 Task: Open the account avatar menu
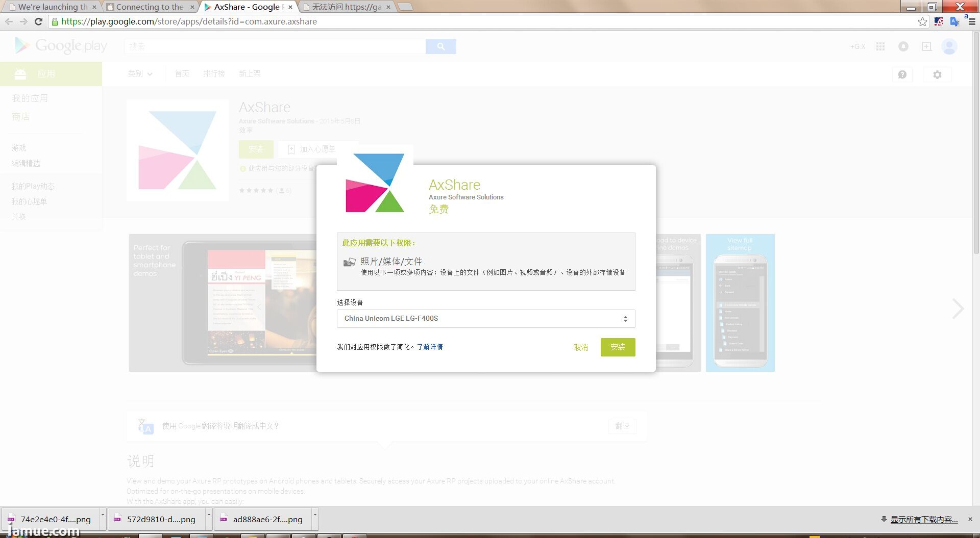tap(949, 46)
